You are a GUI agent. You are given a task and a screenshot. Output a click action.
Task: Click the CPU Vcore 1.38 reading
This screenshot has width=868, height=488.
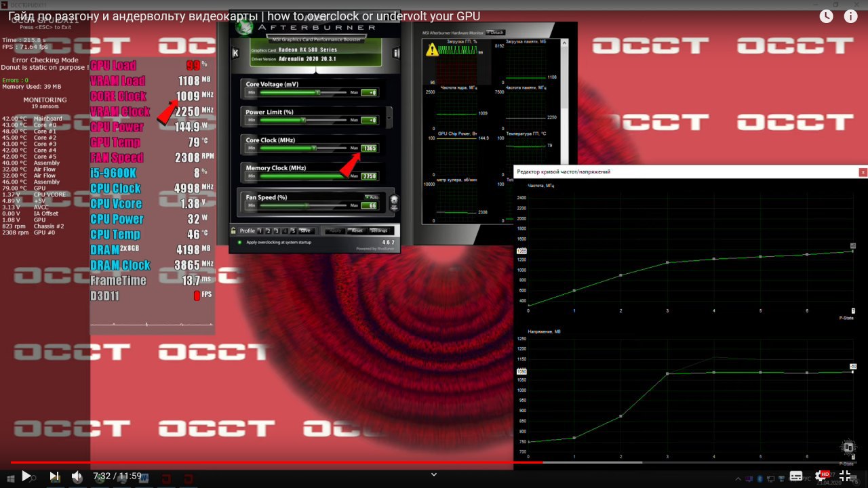tap(194, 203)
